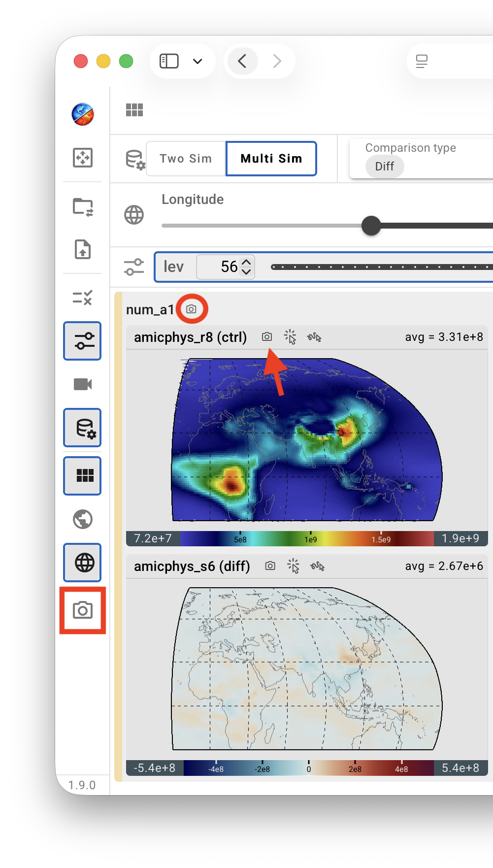Switch to the Two Sim tab
Image resolution: width=493 pixels, height=868 pixels.
tap(186, 159)
